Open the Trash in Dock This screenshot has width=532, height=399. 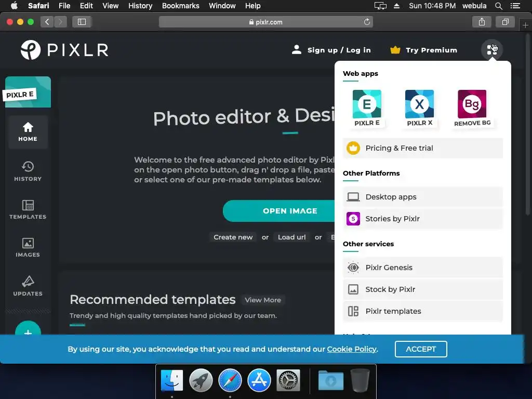[360, 380]
